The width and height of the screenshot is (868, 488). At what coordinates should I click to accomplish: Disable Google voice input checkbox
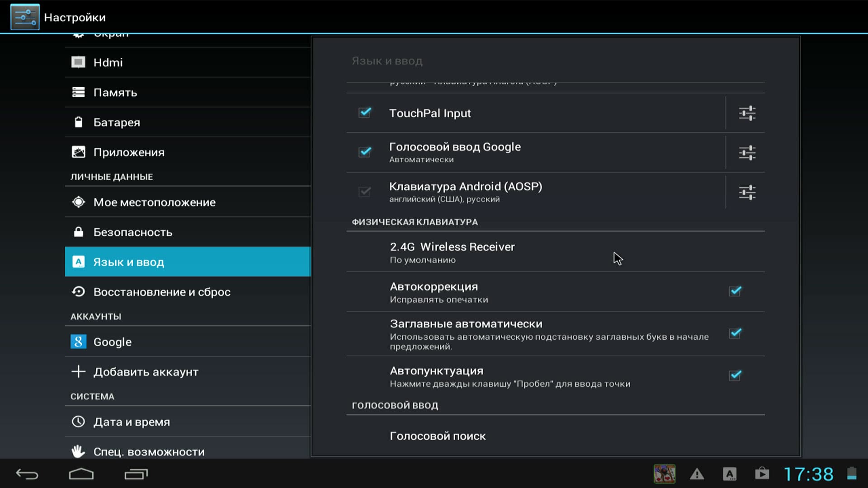pyautogui.click(x=365, y=152)
